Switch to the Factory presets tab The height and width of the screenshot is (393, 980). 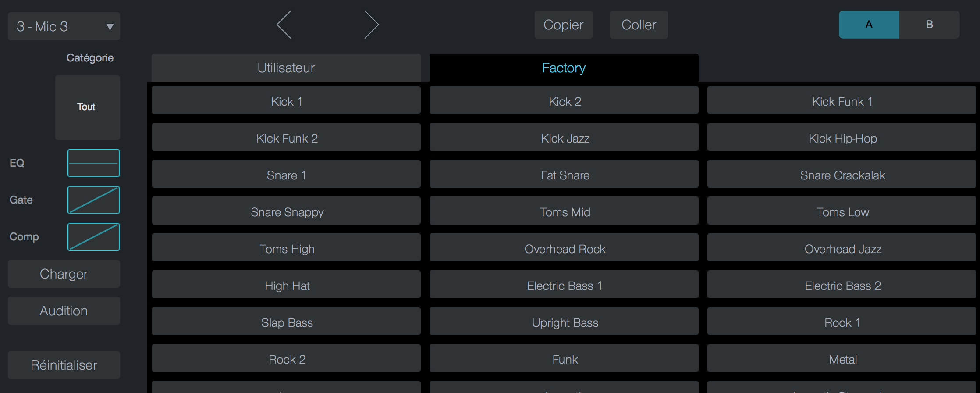[x=564, y=68]
